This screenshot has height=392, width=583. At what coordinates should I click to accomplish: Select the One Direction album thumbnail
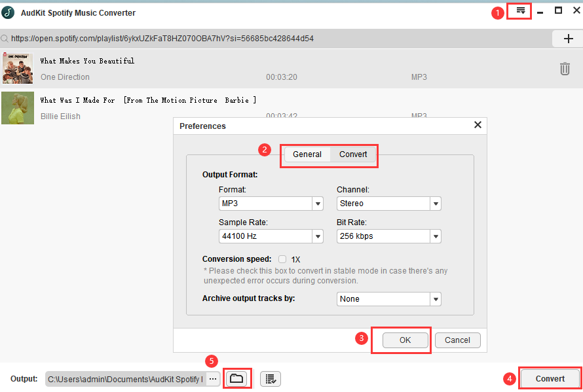click(x=18, y=69)
